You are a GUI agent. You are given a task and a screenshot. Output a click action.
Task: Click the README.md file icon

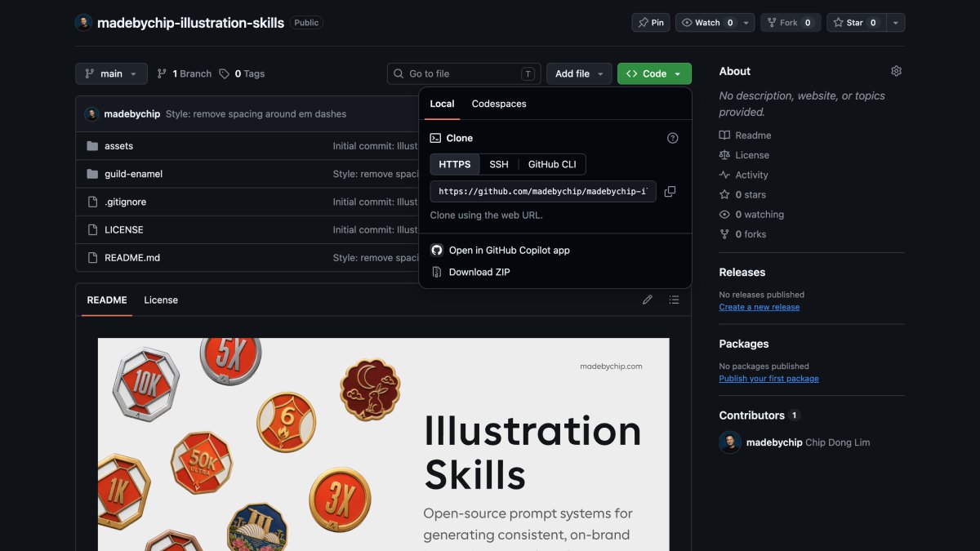pos(92,257)
